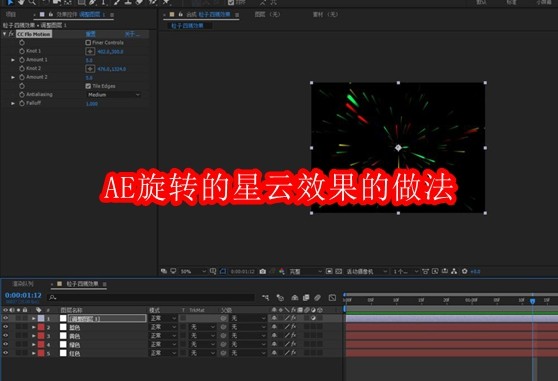Expand the Amount 1 property
558x381 pixels.
coord(13,60)
